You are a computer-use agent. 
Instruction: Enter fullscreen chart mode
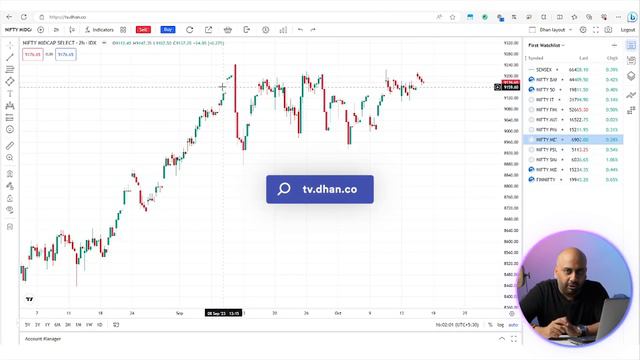point(596,30)
